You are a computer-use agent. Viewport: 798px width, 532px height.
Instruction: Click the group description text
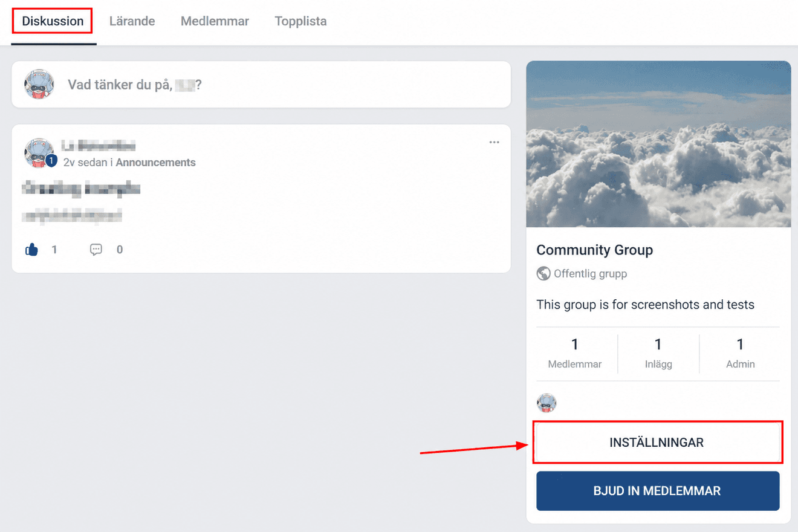[x=646, y=305]
